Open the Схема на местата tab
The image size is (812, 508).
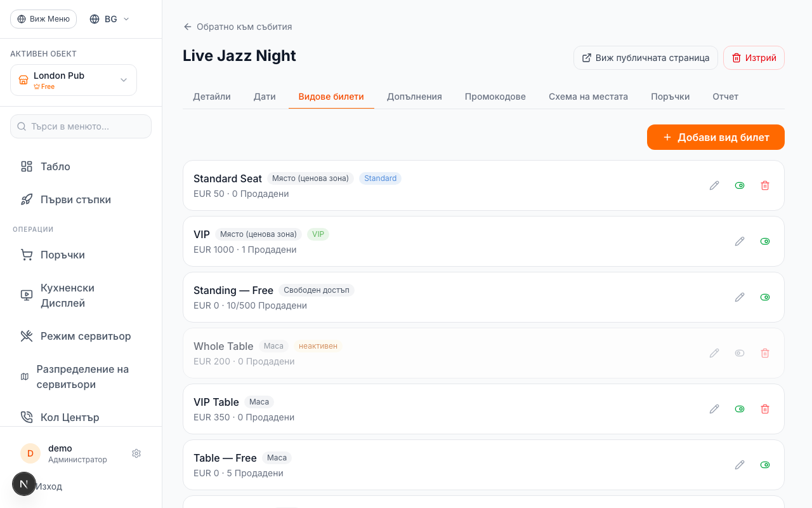tap(588, 97)
